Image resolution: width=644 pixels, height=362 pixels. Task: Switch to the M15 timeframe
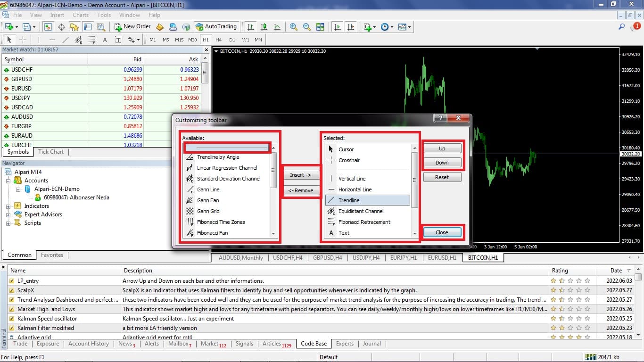179,40
